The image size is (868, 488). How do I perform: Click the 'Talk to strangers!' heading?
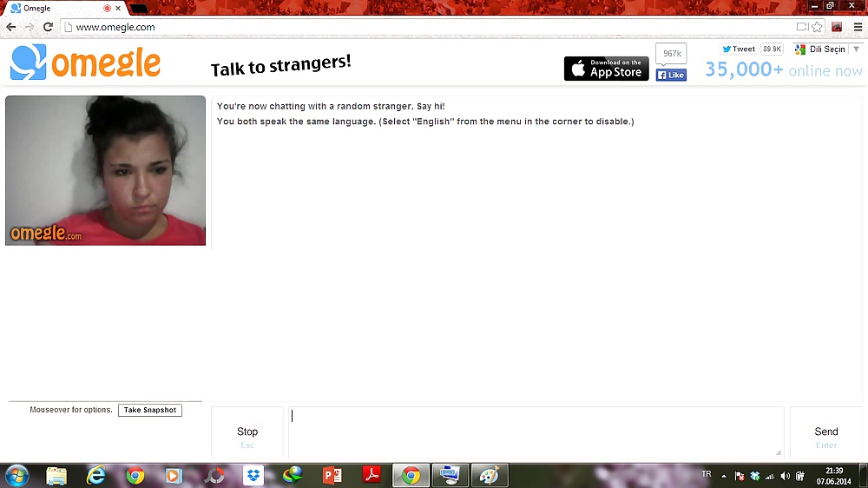click(x=280, y=65)
